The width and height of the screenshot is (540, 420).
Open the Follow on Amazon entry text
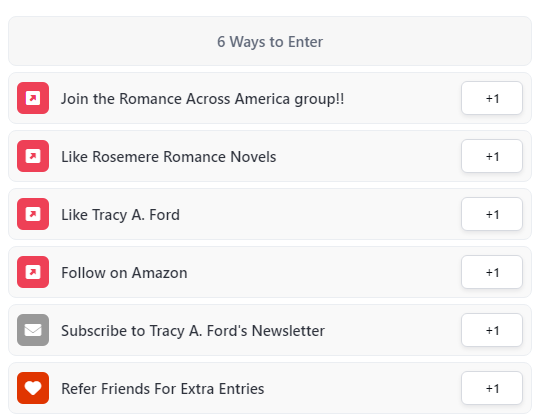(124, 273)
